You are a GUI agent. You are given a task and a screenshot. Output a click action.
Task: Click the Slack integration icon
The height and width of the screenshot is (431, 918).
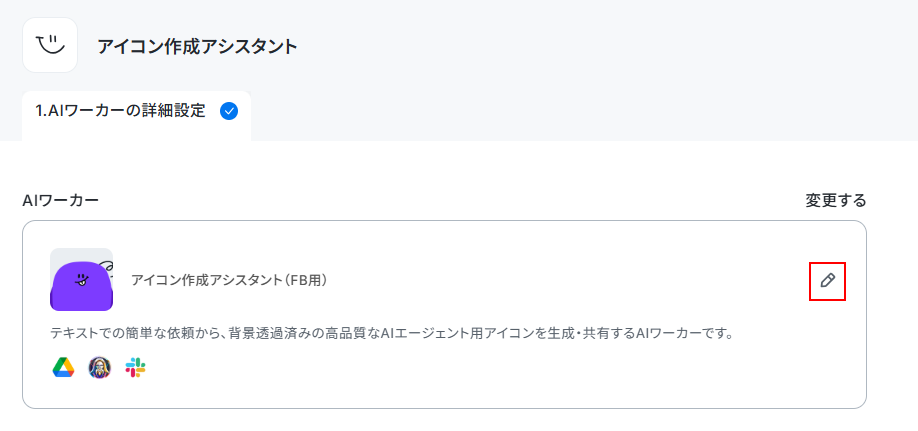[x=135, y=368]
